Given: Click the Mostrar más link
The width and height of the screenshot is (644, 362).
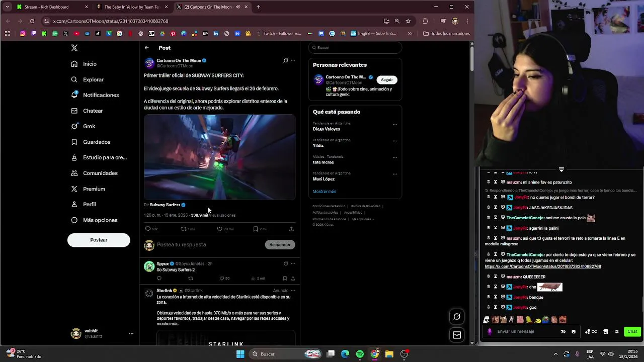Looking at the screenshot, I should pyautogui.click(x=325, y=192).
